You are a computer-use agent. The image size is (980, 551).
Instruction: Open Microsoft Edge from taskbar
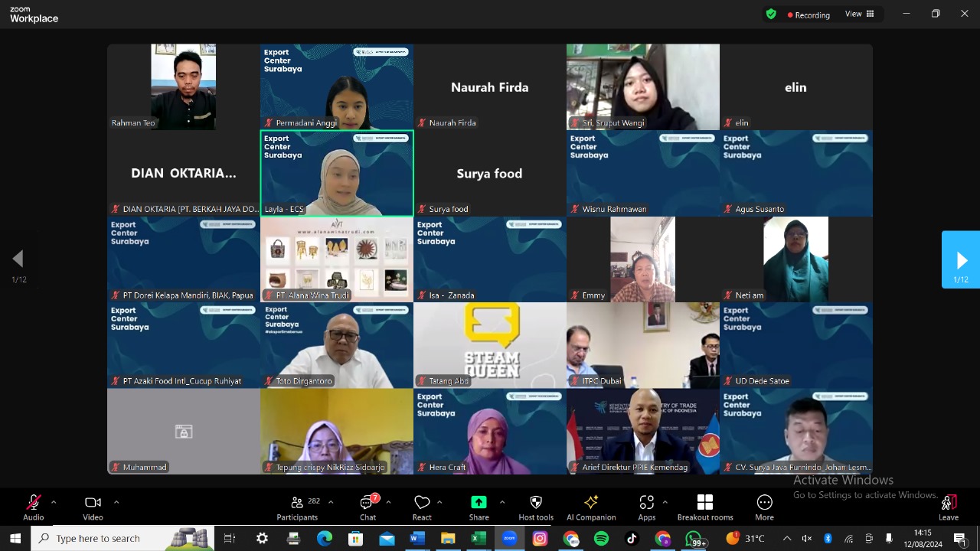coord(325,539)
